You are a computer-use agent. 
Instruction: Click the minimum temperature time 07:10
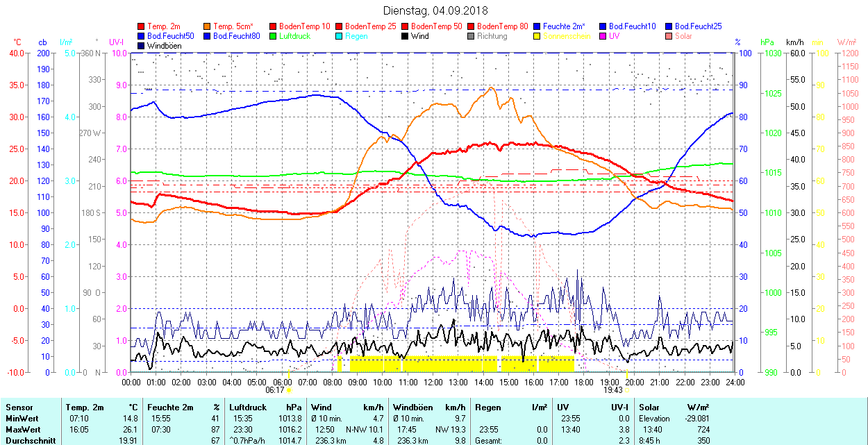pyautogui.click(x=79, y=419)
